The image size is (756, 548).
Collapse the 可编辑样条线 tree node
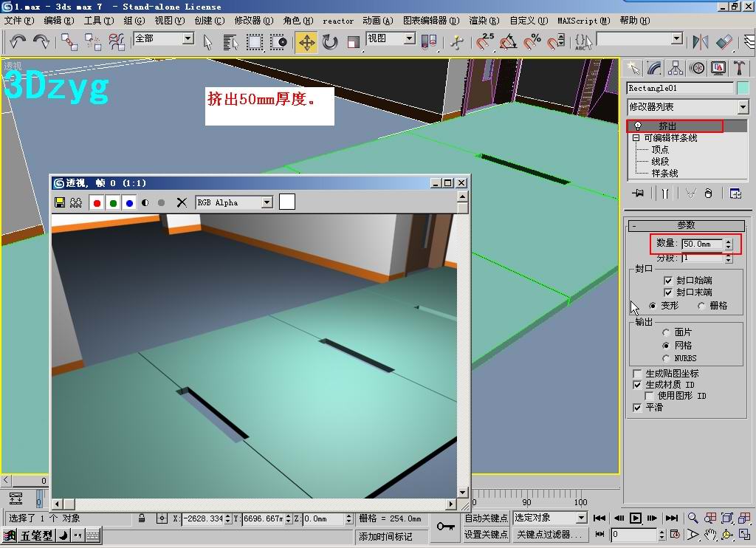point(636,138)
